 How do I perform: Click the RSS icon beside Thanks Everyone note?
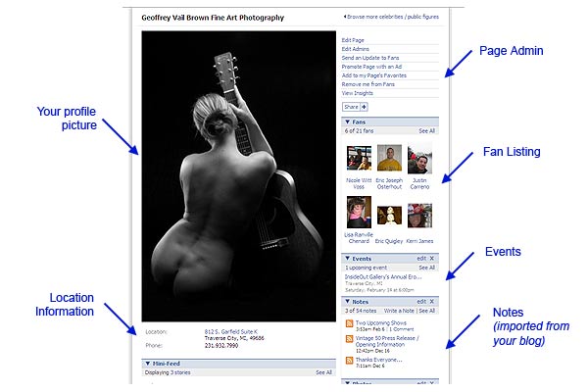[349, 361]
